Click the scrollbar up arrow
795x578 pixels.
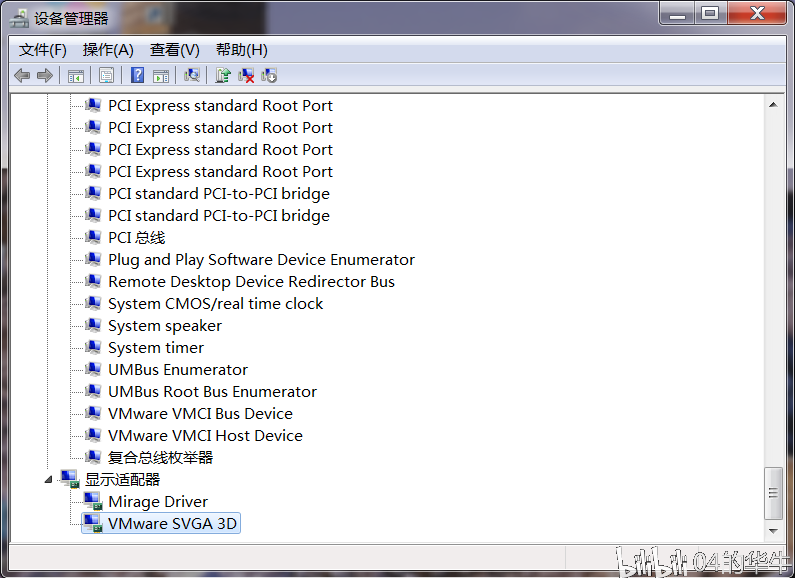click(773, 105)
